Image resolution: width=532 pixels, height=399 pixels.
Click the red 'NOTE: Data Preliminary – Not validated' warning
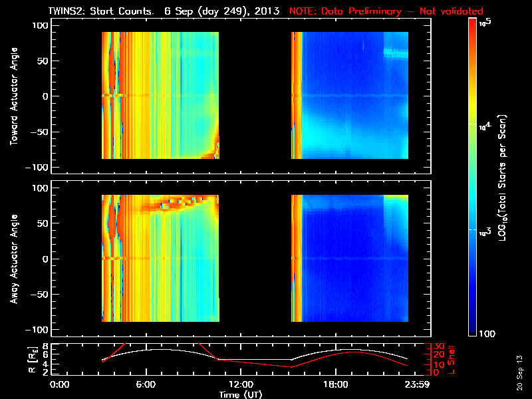point(386,11)
